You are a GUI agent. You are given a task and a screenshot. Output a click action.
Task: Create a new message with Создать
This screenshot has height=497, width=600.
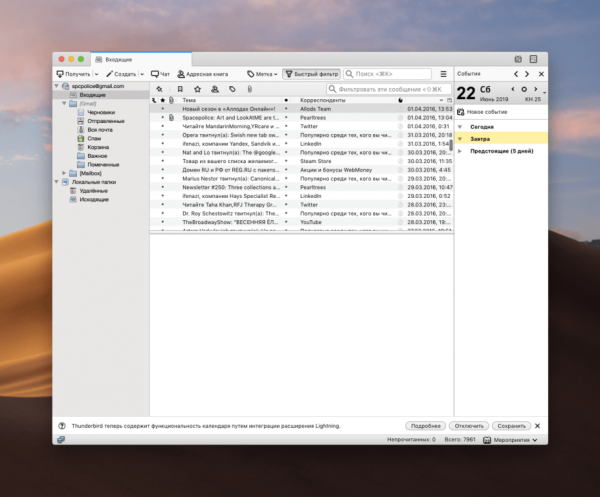tap(121, 74)
